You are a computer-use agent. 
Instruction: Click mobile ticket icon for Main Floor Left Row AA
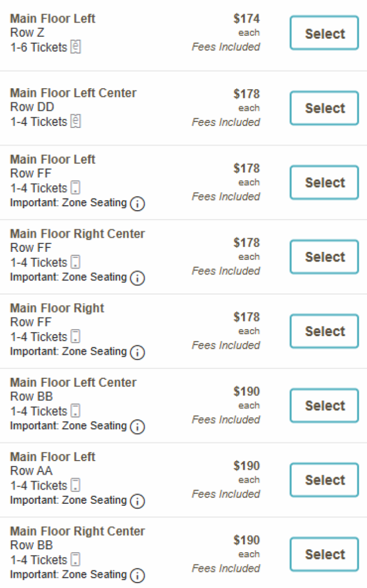coord(75,485)
